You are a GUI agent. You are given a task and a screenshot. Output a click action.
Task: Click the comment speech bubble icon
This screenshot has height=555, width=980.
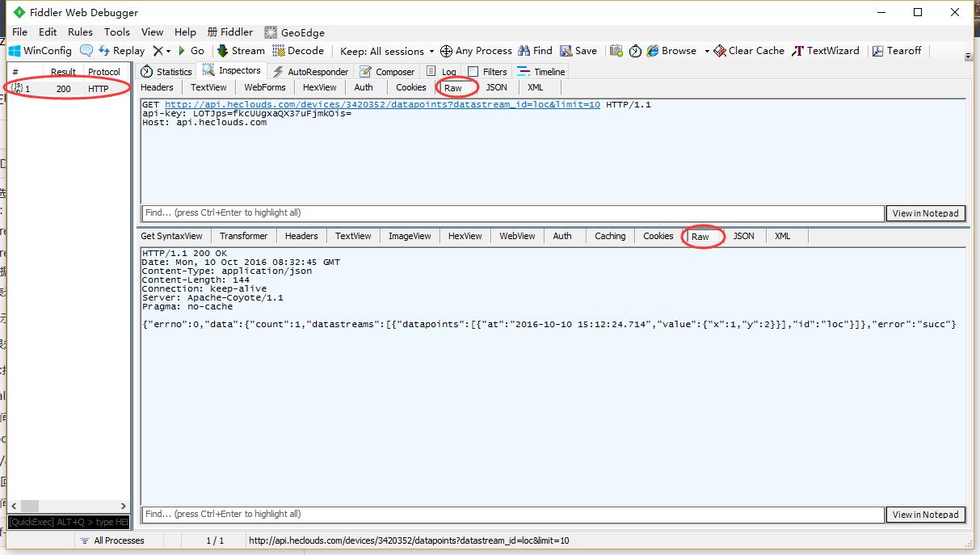point(86,50)
